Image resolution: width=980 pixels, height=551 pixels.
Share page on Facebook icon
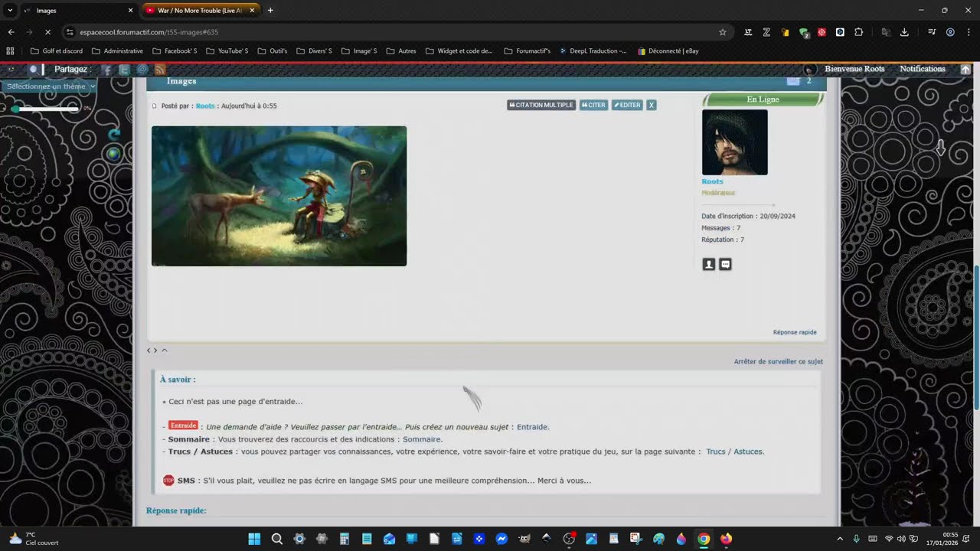point(107,70)
